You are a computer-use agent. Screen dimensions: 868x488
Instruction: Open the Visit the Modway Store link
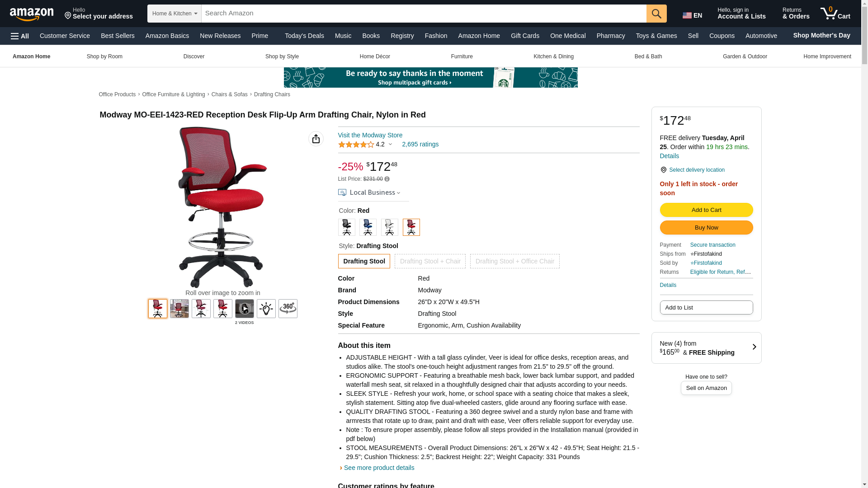pos(370,135)
